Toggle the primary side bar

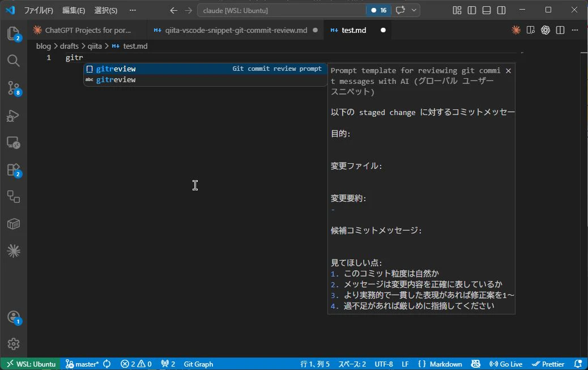472,11
